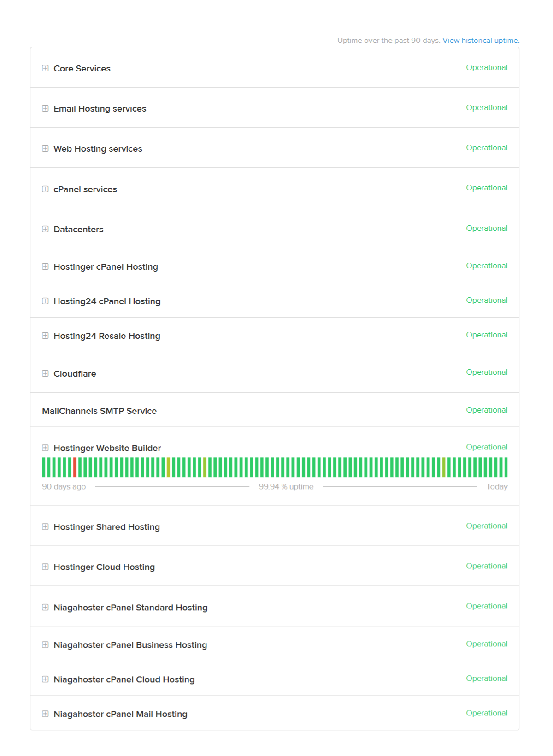Expand Hosting24 Resale Hosting group
The image size is (553, 756).
[45, 336]
